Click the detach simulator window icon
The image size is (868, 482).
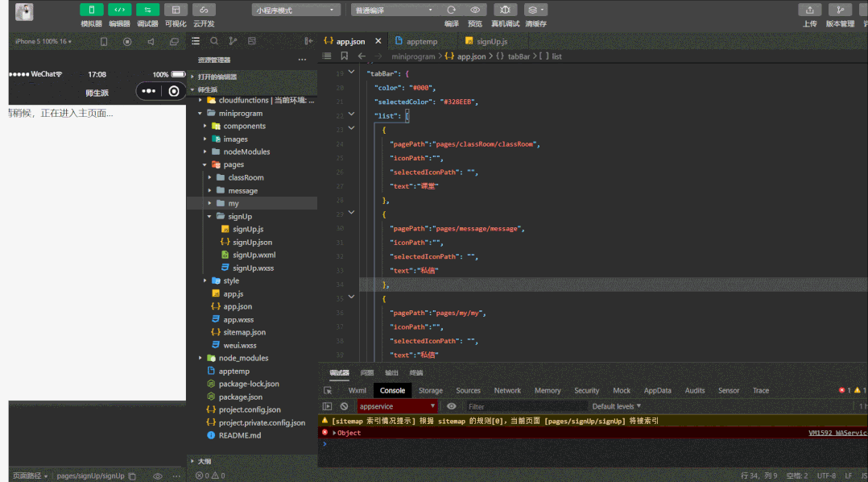(x=174, y=42)
